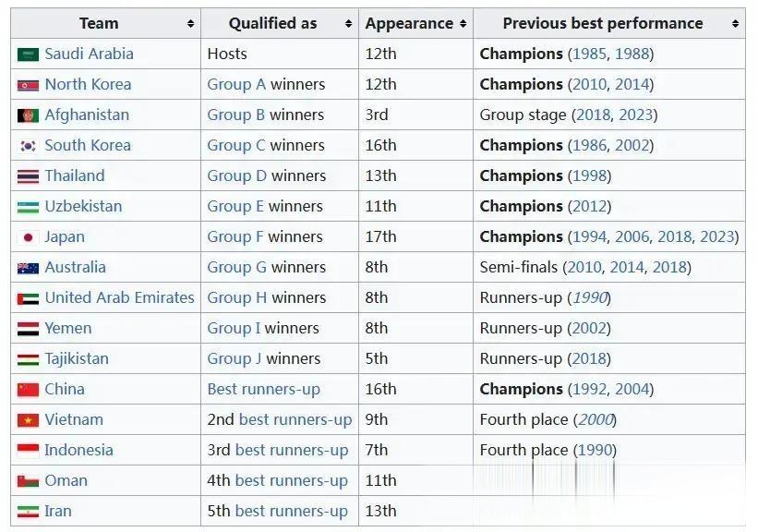Open the Tajikistan team link
The width and height of the screenshot is (758, 532).
[x=77, y=359]
